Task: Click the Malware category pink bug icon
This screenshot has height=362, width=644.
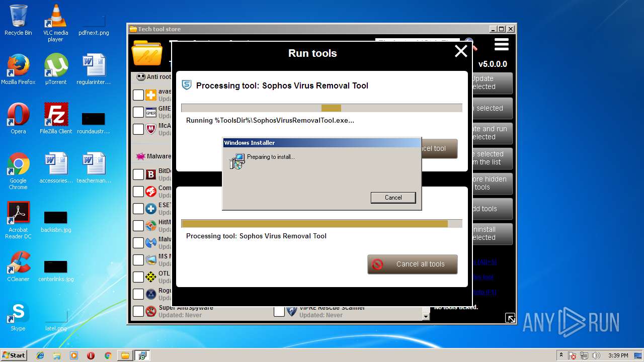Action: 140,156
